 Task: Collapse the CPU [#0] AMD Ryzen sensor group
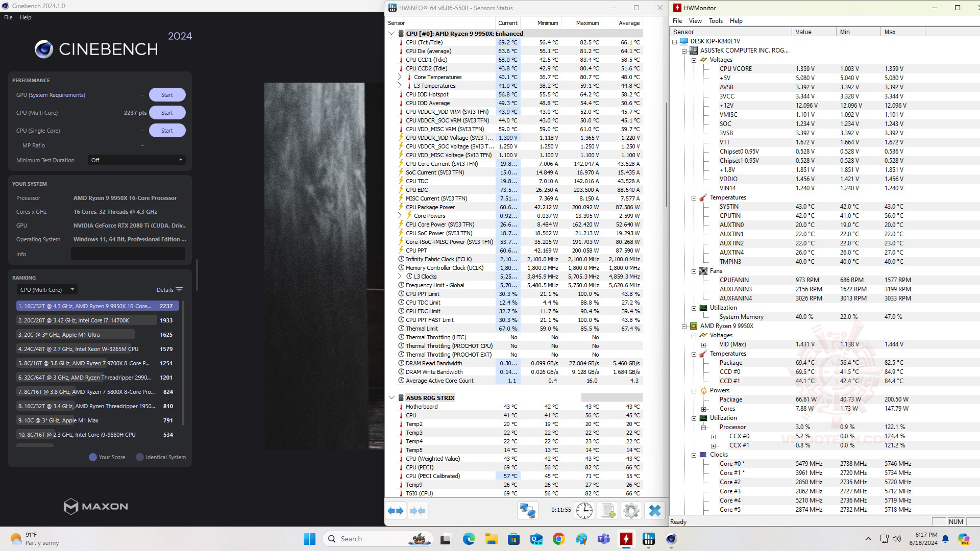point(391,34)
